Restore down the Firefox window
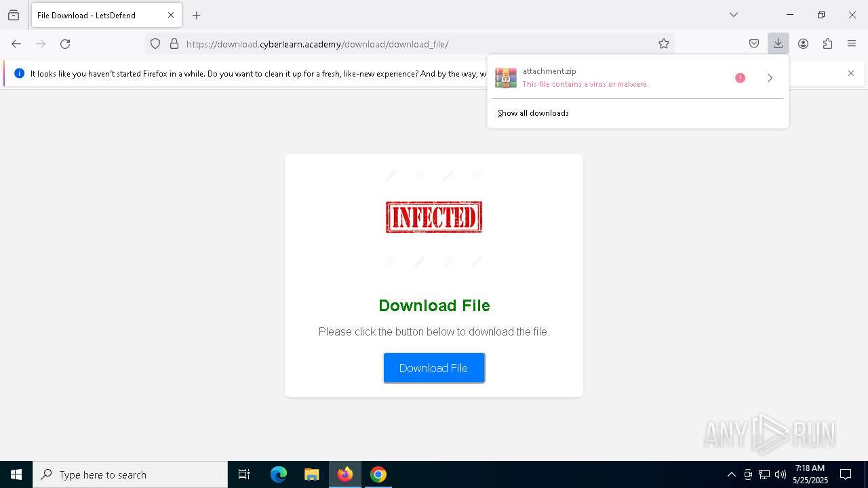This screenshot has height=488, width=868. (x=821, y=15)
